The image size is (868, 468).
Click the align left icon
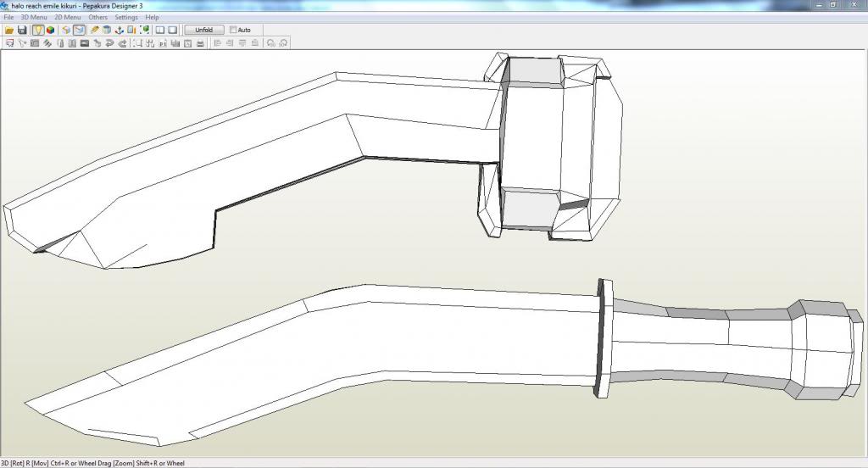[x=217, y=43]
